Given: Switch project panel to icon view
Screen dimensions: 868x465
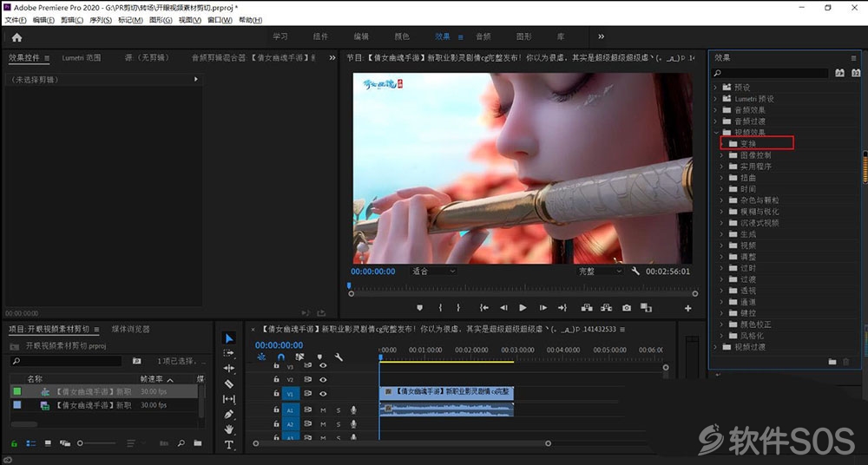Looking at the screenshot, I should click(48, 443).
